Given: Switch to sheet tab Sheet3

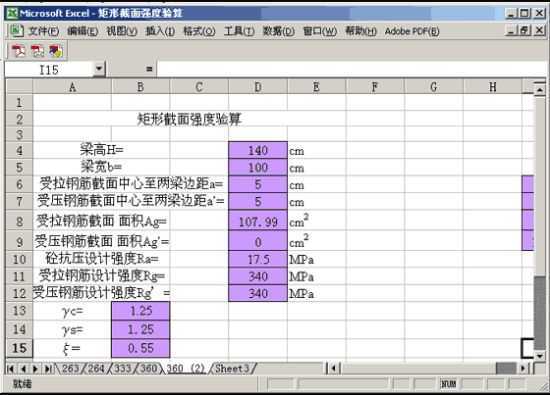Looking at the screenshot, I should coord(232,369).
